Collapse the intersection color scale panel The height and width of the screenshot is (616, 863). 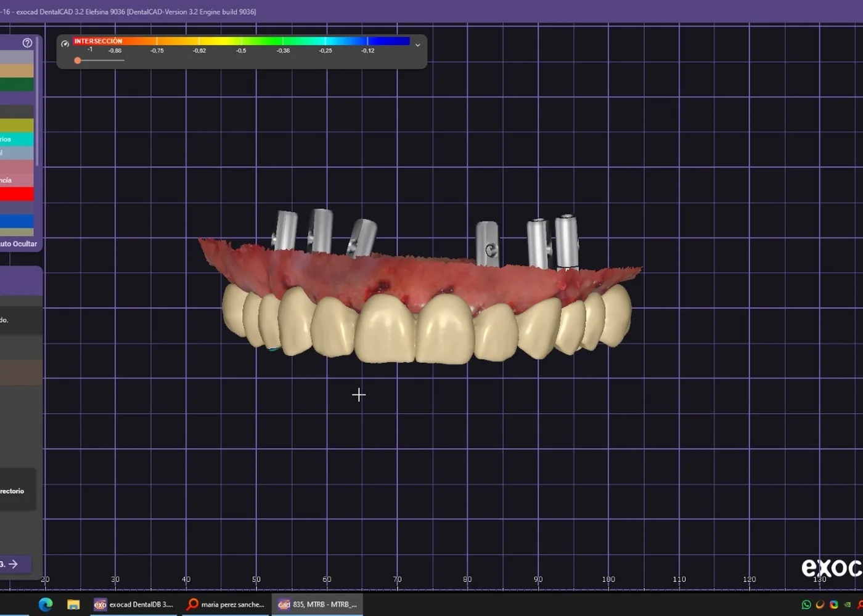pyautogui.click(x=417, y=45)
